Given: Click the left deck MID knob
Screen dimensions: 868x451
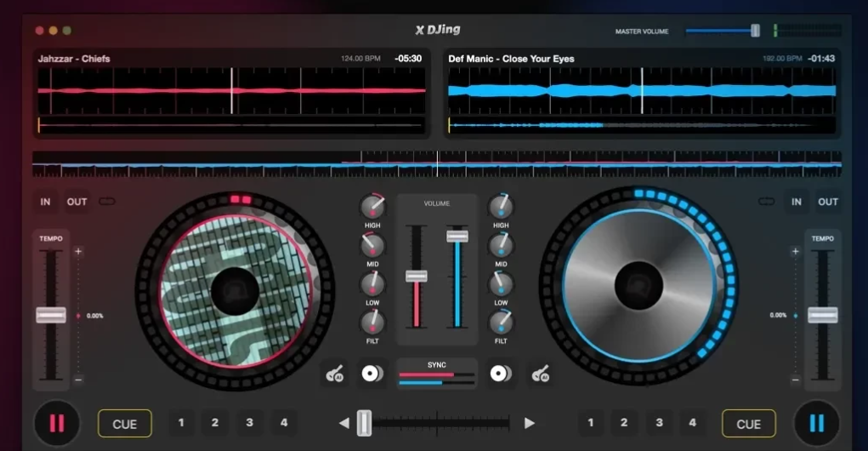Looking at the screenshot, I should click(x=372, y=245).
